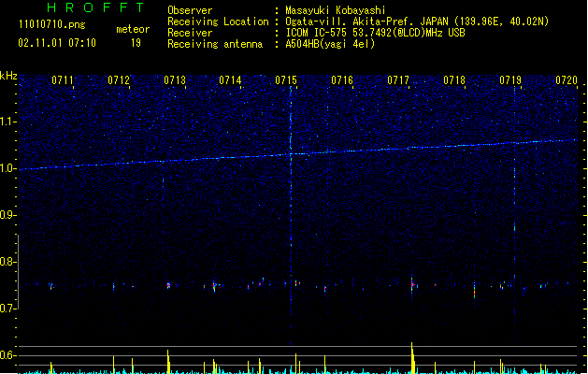Click the A504HB(yagi 4el) antenna text
This screenshot has width=588, height=374.
coord(330,44)
